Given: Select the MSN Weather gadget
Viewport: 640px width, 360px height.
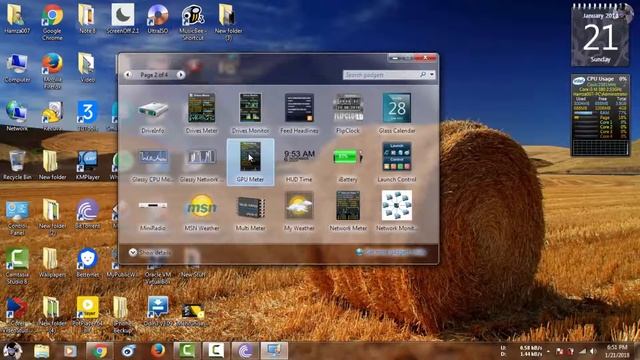Looking at the screenshot, I should pyautogui.click(x=201, y=211).
